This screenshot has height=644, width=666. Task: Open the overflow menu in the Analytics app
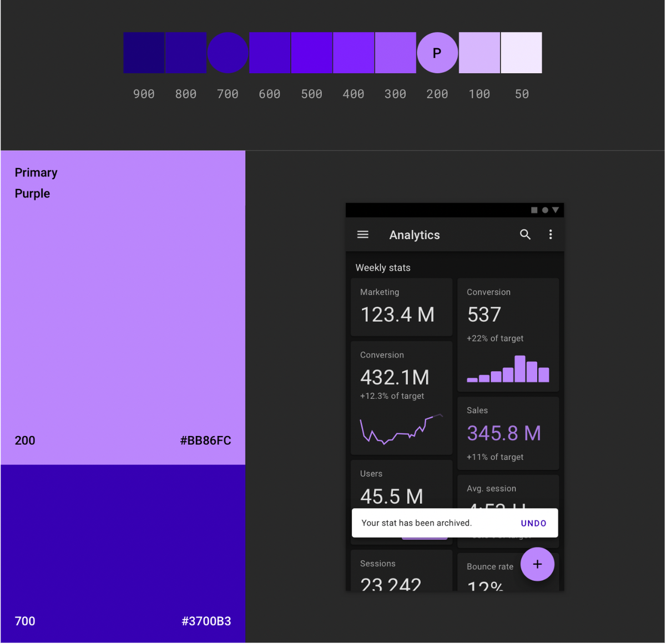coord(551,234)
